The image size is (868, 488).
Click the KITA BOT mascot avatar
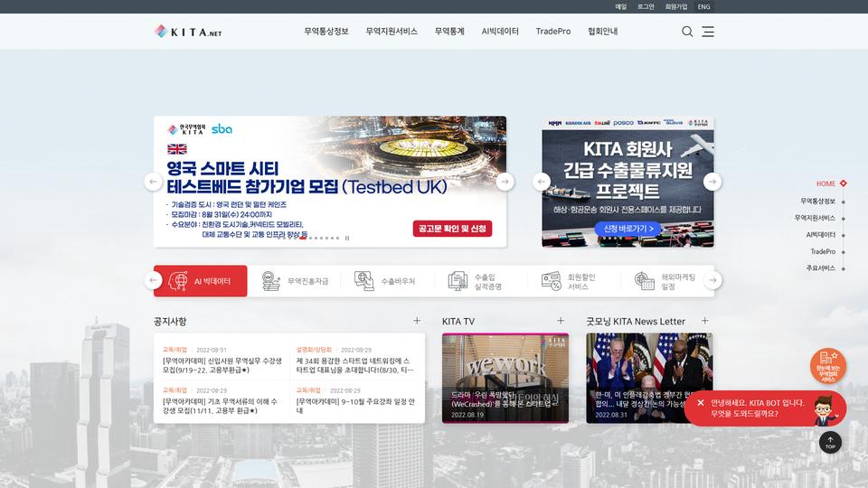825,409
